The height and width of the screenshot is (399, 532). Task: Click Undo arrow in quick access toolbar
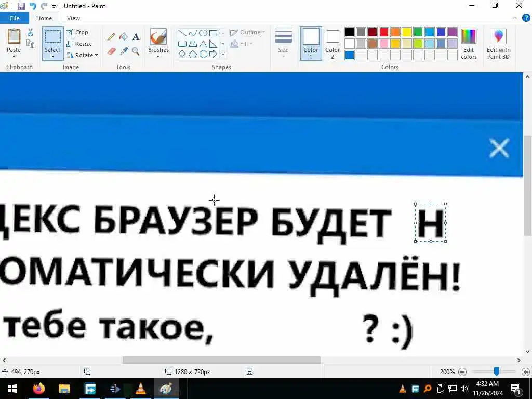point(33,6)
